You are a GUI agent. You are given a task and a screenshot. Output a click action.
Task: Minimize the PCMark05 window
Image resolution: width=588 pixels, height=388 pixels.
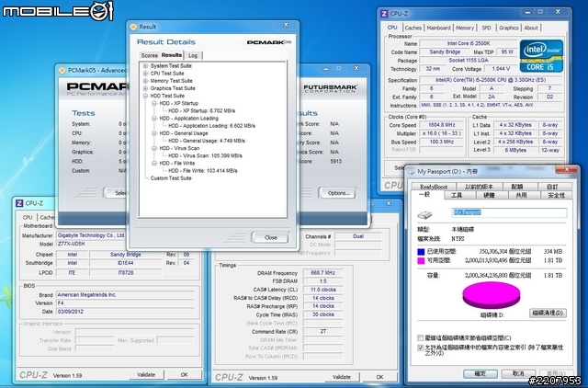click(x=325, y=68)
